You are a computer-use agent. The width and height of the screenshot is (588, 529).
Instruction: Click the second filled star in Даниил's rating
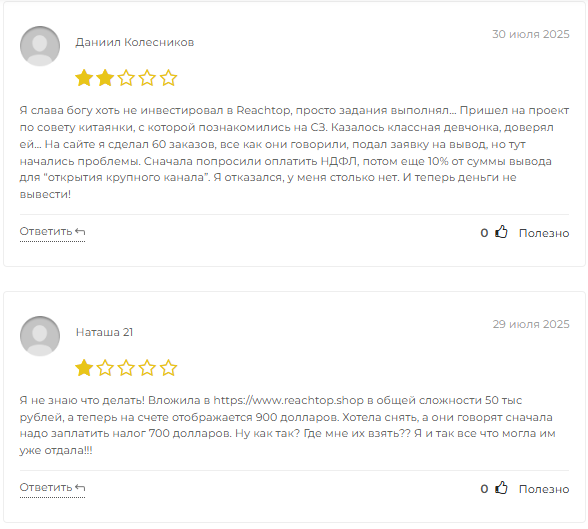(x=105, y=78)
